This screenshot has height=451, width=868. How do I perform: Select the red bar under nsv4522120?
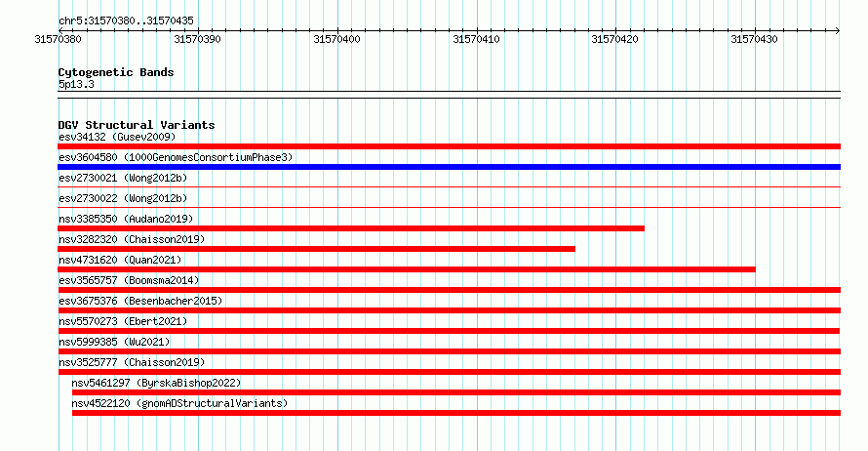(456, 413)
